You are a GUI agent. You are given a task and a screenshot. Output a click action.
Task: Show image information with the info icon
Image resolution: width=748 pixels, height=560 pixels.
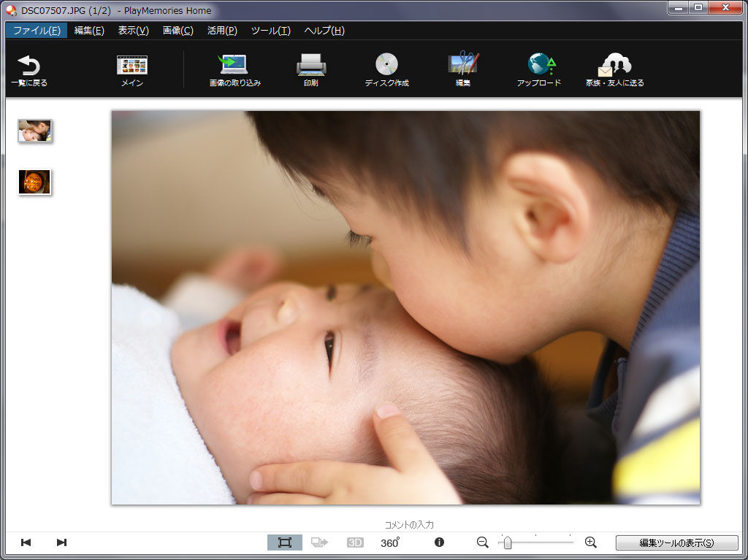pos(439,542)
